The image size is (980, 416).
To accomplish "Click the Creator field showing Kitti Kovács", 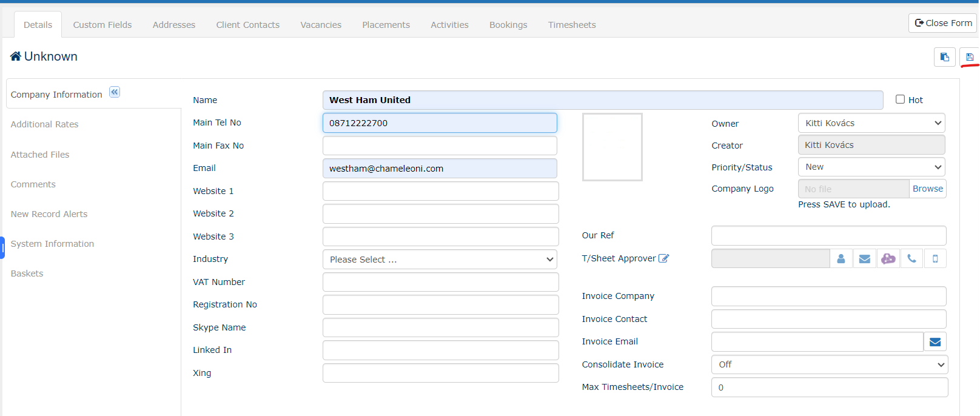I will pos(871,145).
